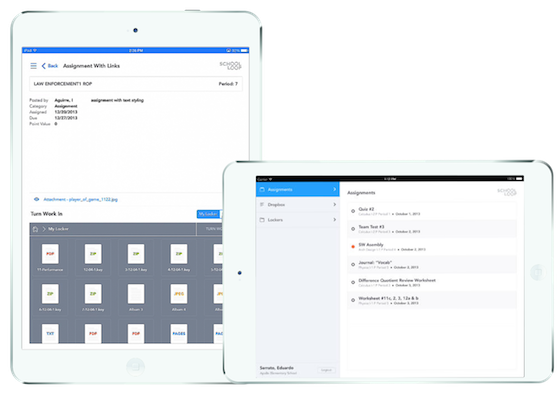Select the ZIP file 12-08-1.key
This screenshot has height=400, width=560.
tap(93, 258)
